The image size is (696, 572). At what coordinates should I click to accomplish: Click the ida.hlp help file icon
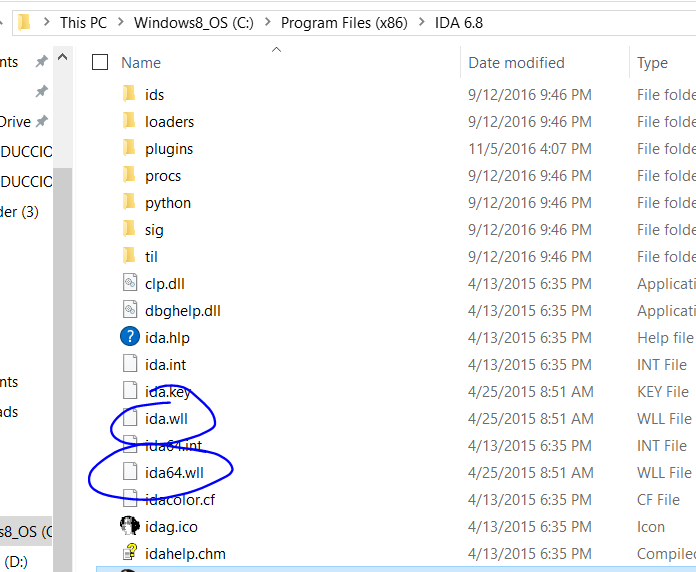pos(130,337)
